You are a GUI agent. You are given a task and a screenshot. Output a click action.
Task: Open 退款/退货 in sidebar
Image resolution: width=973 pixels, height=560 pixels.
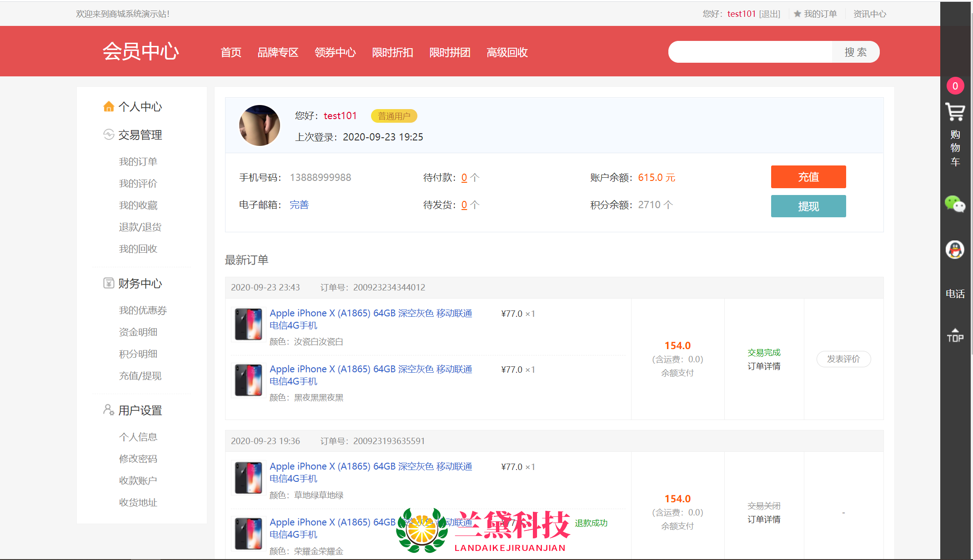click(140, 227)
